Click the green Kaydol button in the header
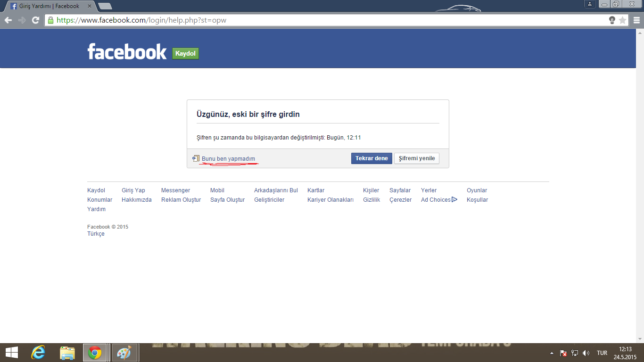Screen dimensions: 644x362 point(185,53)
